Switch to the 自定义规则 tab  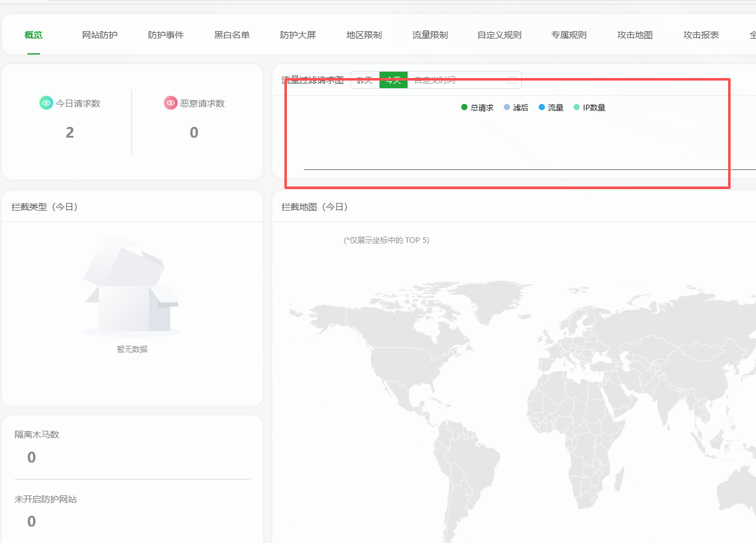coord(500,35)
